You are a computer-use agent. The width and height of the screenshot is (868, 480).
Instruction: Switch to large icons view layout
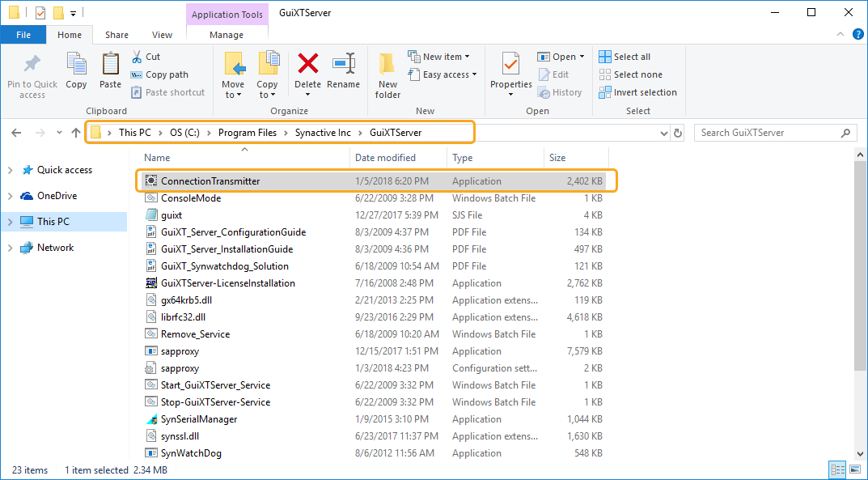coord(853,470)
